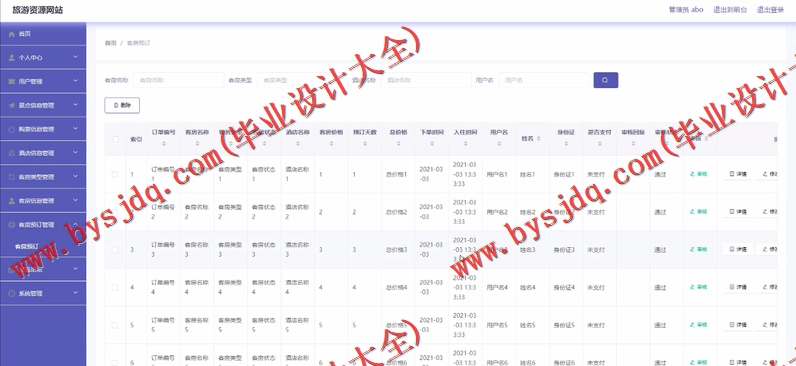This screenshot has width=796, height=366.
Task: Sort by 下单时间 column arrows
Action: [432, 144]
